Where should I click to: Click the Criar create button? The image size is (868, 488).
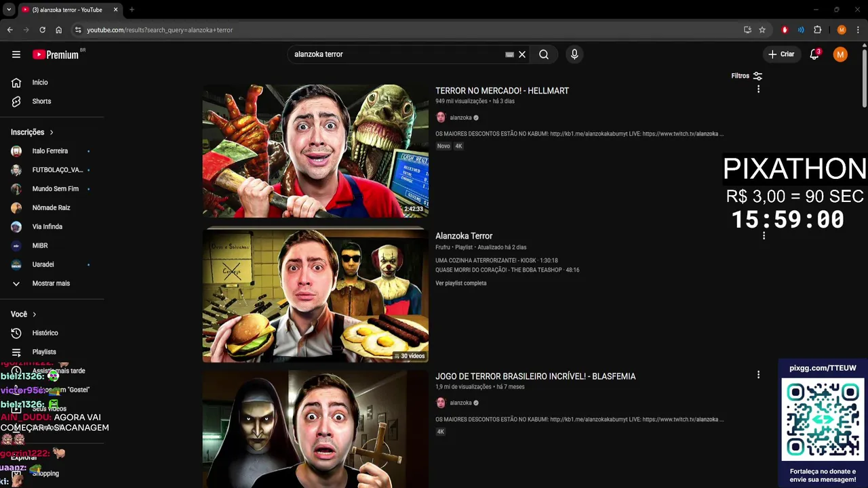[x=781, y=54]
